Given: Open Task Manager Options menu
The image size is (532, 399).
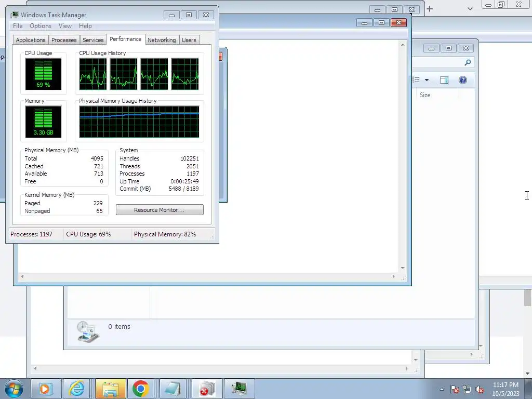Looking at the screenshot, I should (x=41, y=26).
